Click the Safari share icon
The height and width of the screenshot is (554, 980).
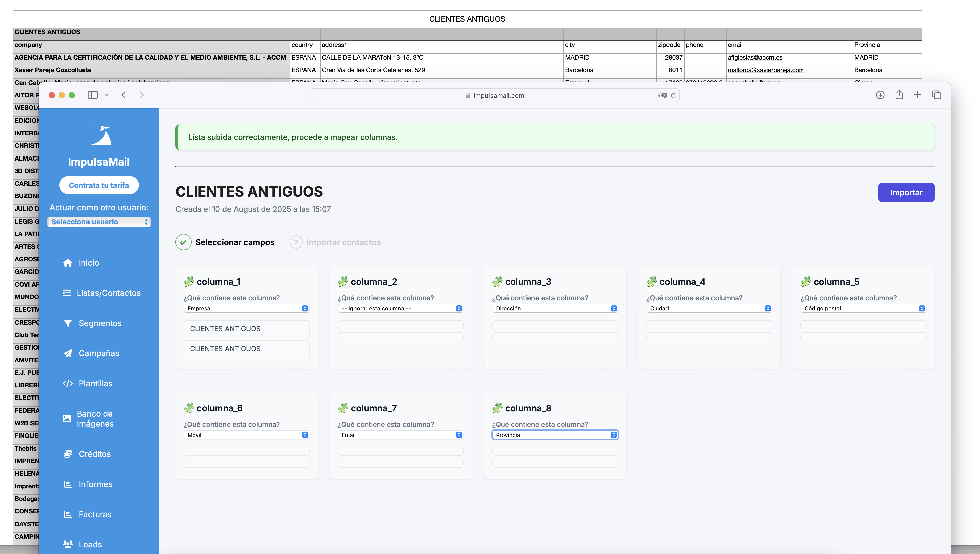(899, 95)
